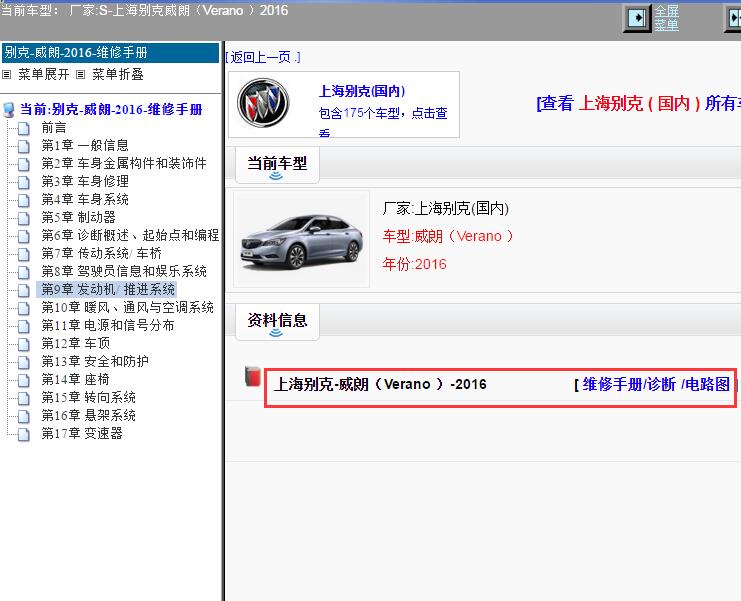Click page icon beside 第1章
The height and width of the screenshot is (601, 741).
pos(24,146)
